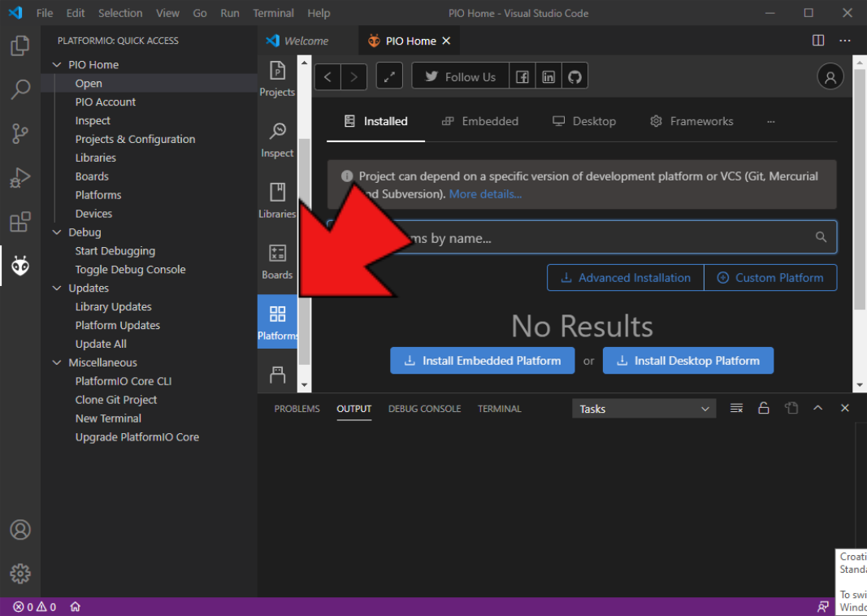Click Install Embedded Platform button
Screen dimensions: 867x616
pos(483,361)
